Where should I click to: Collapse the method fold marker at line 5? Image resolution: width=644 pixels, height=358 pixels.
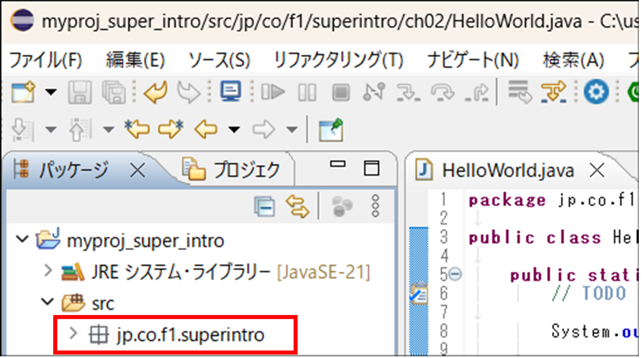point(455,274)
